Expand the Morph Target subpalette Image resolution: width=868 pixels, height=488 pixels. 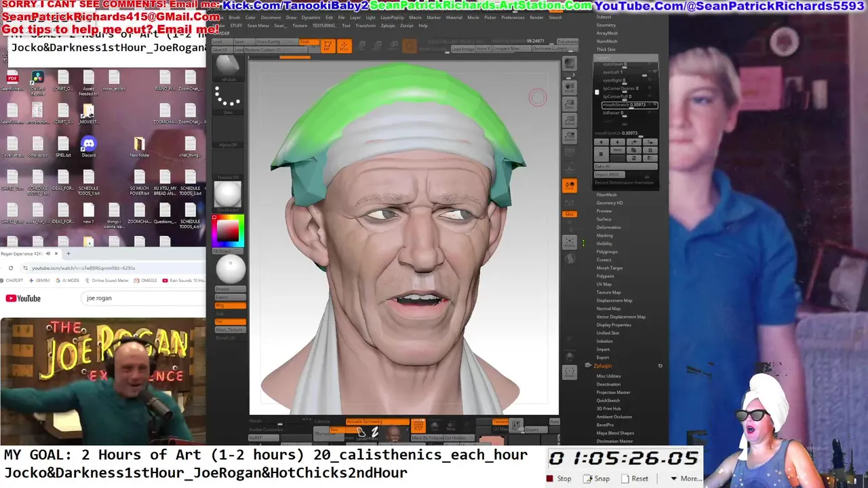(x=610, y=268)
